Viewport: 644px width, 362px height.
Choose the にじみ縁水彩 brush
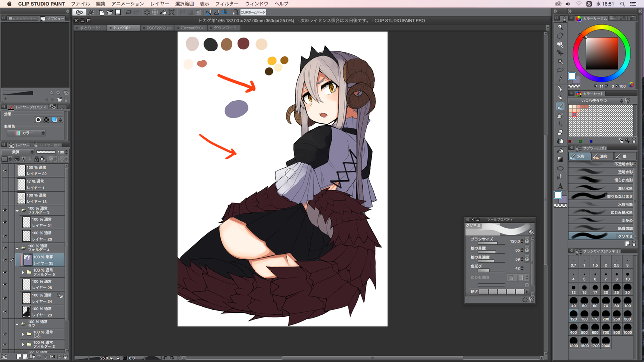pos(601,212)
